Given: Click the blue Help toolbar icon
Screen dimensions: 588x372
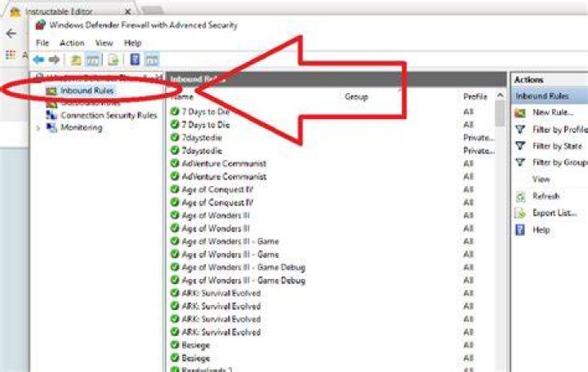Looking at the screenshot, I should pos(135,60).
